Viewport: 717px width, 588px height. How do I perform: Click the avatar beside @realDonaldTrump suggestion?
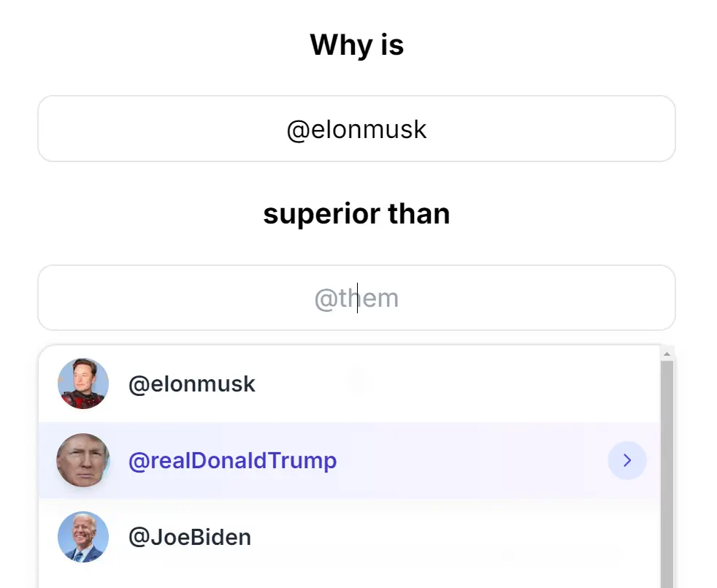(x=83, y=460)
